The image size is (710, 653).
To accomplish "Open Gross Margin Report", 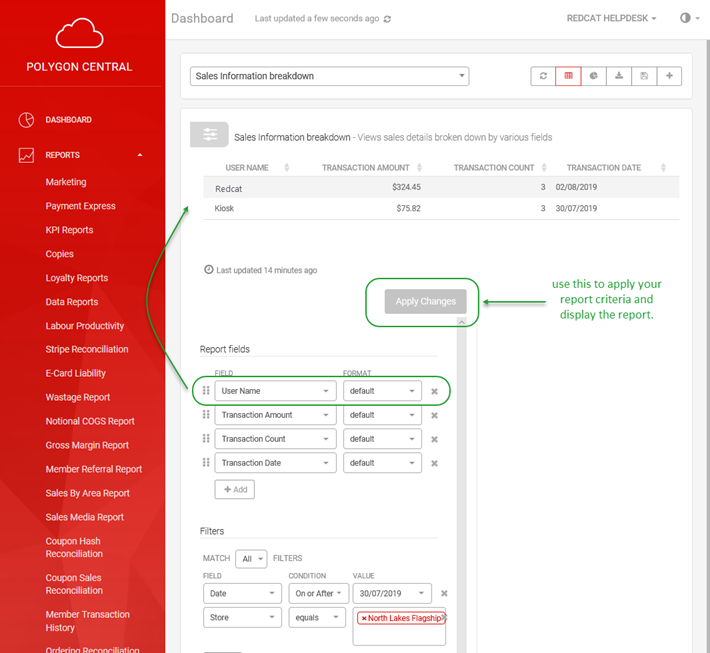I will 87,445.
